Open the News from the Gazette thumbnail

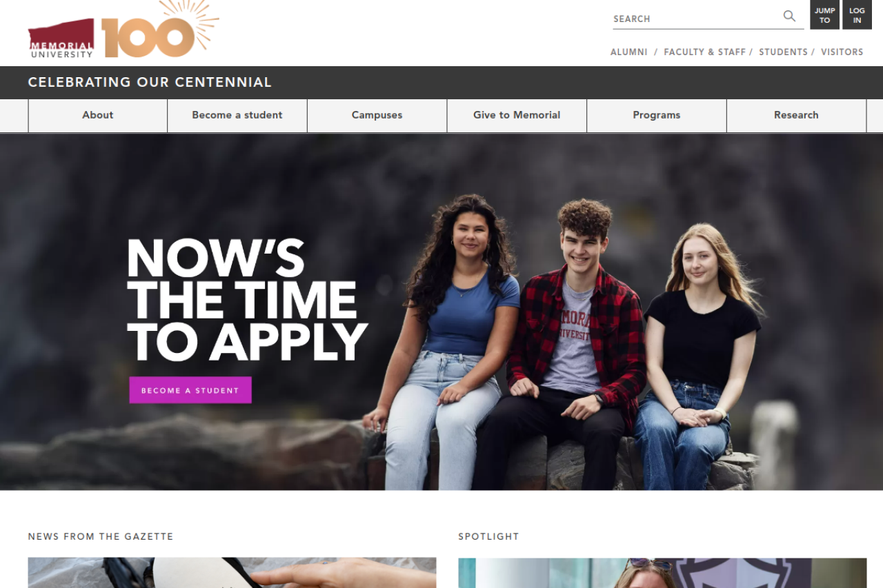coord(232,573)
